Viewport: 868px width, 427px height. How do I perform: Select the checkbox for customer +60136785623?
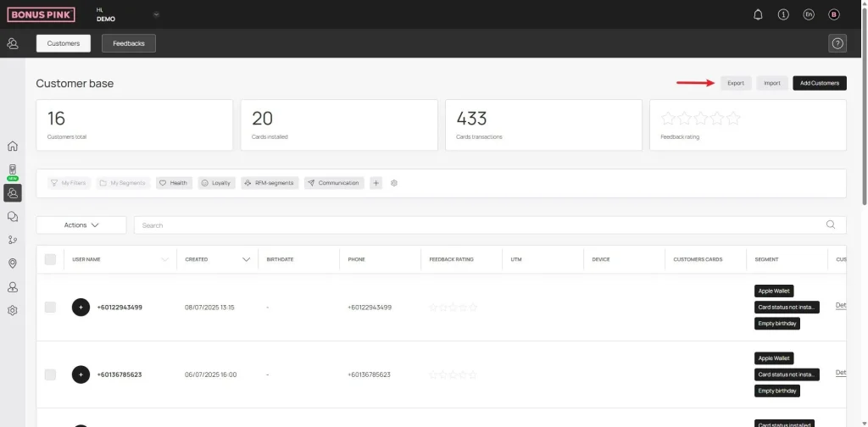click(x=50, y=374)
